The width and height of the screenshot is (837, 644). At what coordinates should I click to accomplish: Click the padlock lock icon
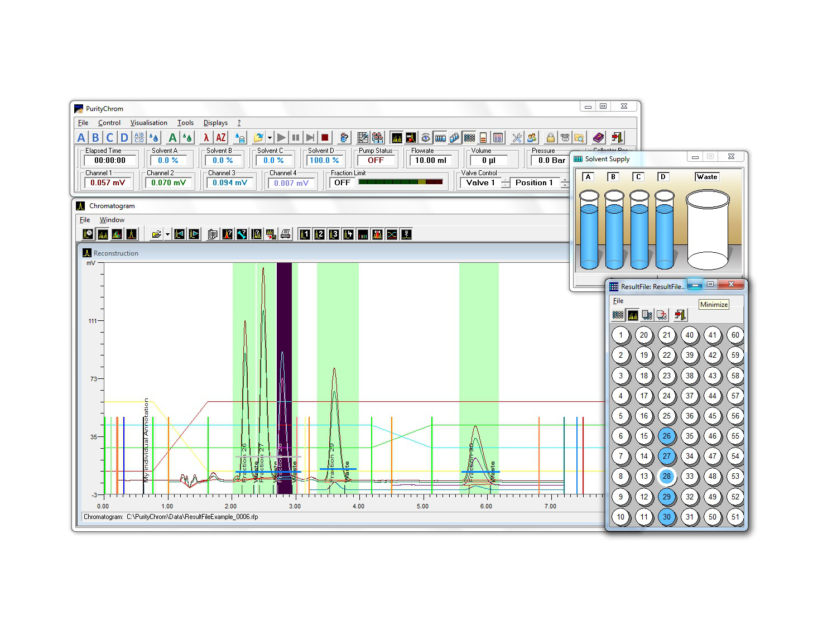(x=550, y=137)
